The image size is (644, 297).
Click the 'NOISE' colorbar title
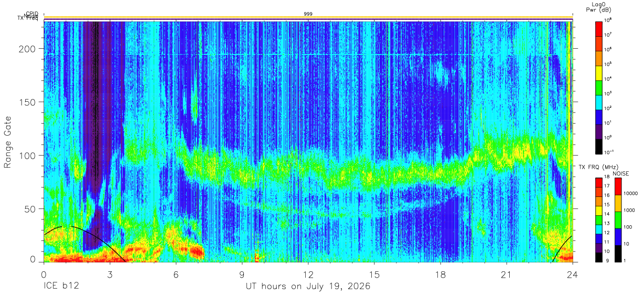click(621, 173)
